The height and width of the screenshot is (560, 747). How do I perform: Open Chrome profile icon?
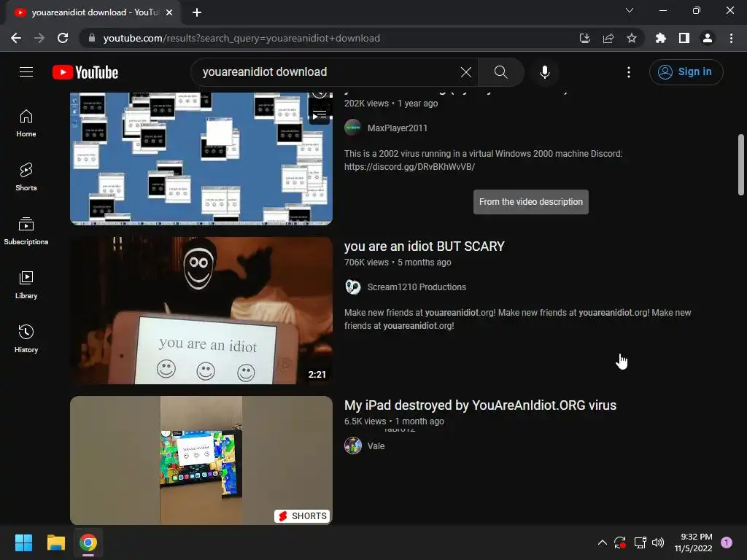[x=708, y=38]
